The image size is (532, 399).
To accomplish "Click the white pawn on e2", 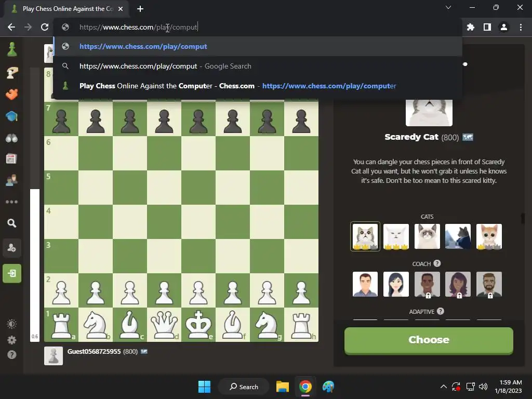I will click(198, 290).
